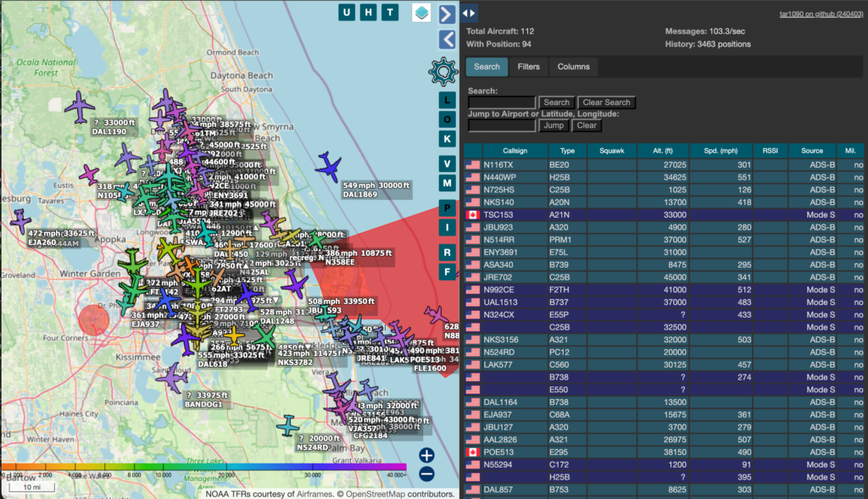The image size is (868, 499).
Task: Toggle the M map button
Action: (x=448, y=183)
